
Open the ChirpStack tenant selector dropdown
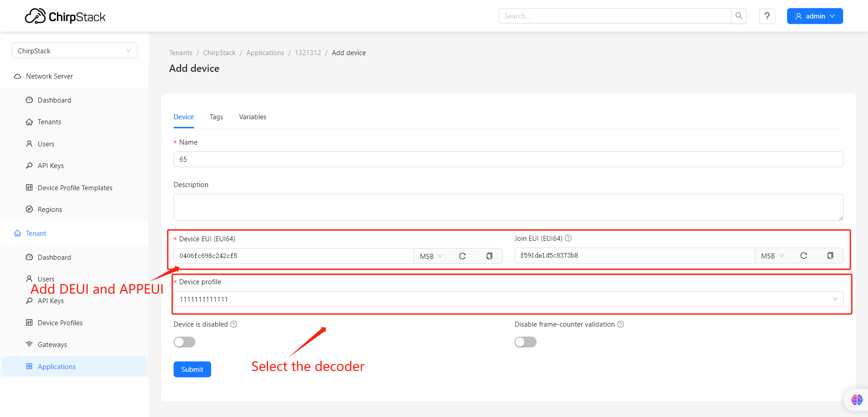(x=75, y=51)
